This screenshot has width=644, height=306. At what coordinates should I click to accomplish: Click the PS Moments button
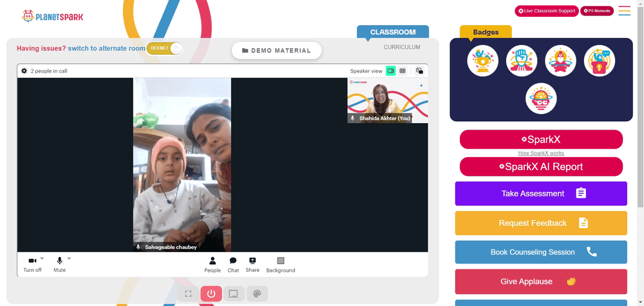pos(597,11)
